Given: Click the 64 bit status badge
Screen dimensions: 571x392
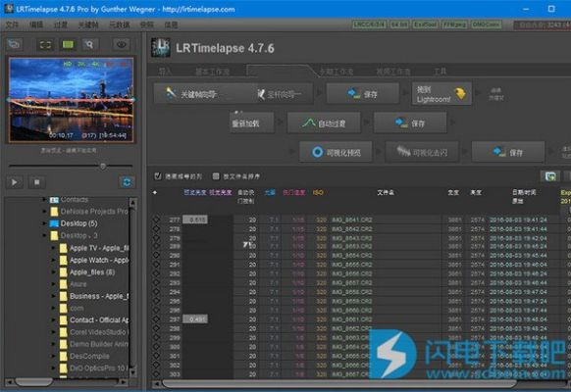Looking at the screenshot, I should 398,24.
